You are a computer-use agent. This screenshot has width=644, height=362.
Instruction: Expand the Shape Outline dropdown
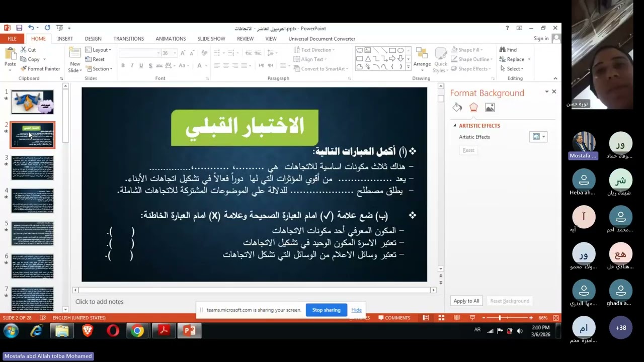(471, 59)
